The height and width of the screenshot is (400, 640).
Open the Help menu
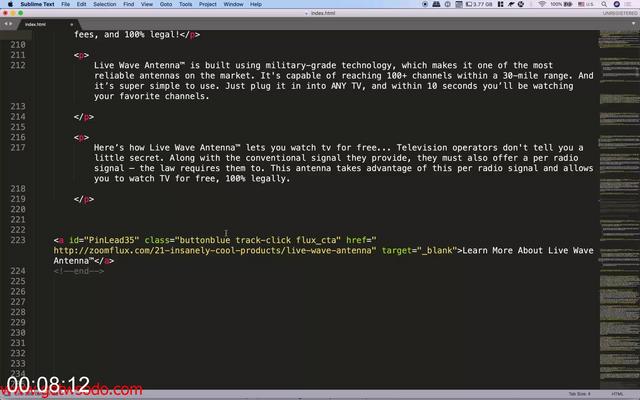tap(256, 4)
